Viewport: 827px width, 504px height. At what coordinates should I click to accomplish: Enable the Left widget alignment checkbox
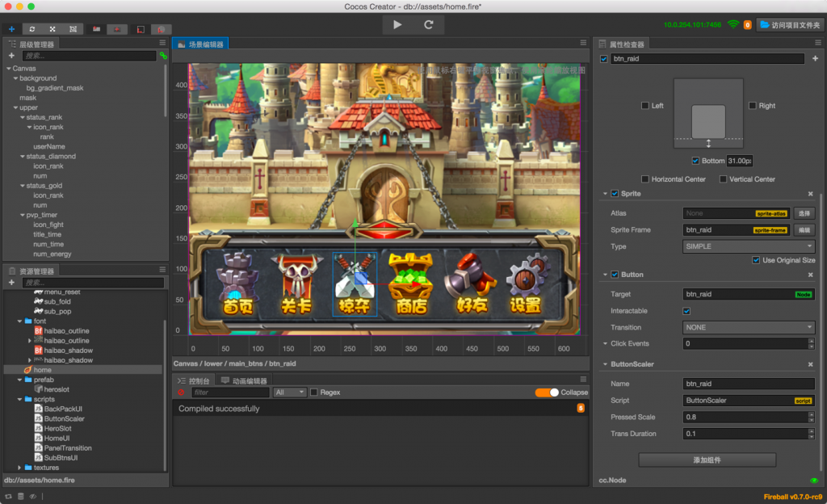pyautogui.click(x=644, y=106)
